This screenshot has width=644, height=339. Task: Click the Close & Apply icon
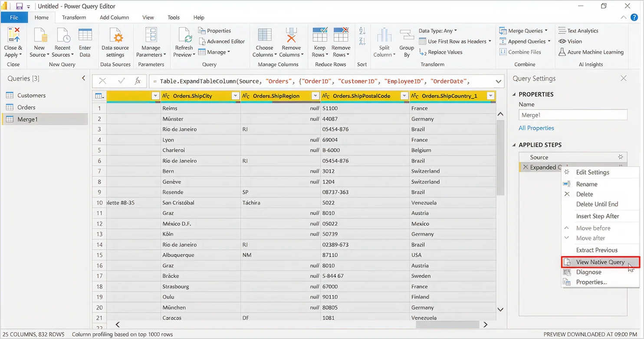click(13, 35)
